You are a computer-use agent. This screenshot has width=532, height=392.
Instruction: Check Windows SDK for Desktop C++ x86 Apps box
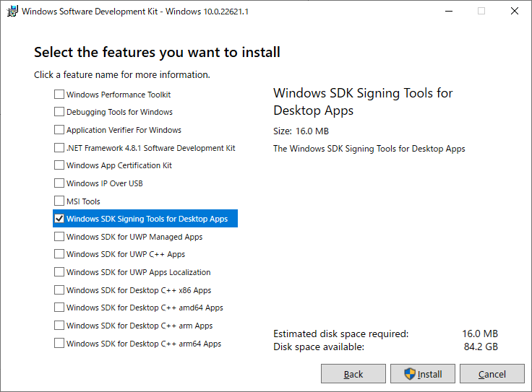[59, 290]
